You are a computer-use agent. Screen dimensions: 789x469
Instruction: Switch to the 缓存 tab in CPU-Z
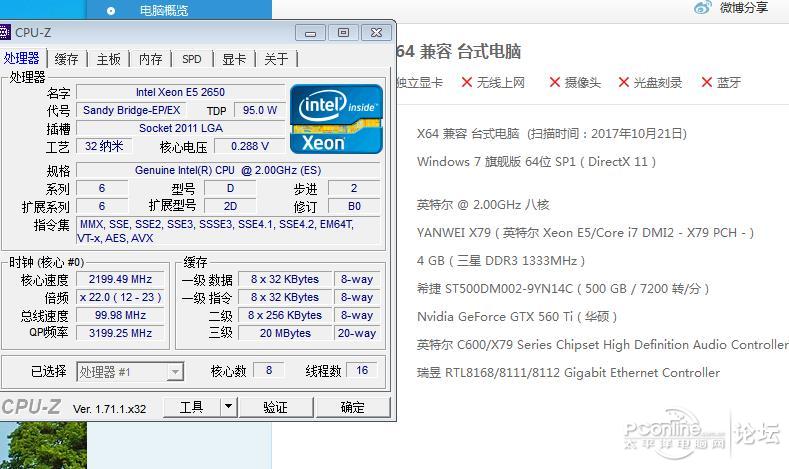pos(66,59)
